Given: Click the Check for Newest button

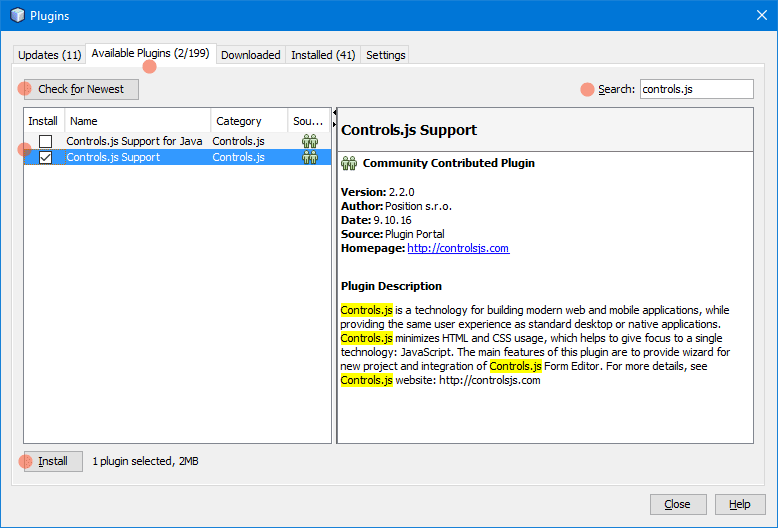Looking at the screenshot, I should [x=81, y=89].
